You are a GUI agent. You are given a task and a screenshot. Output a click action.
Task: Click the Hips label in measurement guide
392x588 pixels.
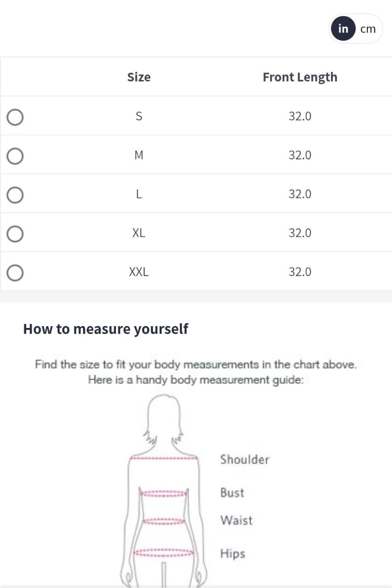[x=232, y=554]
